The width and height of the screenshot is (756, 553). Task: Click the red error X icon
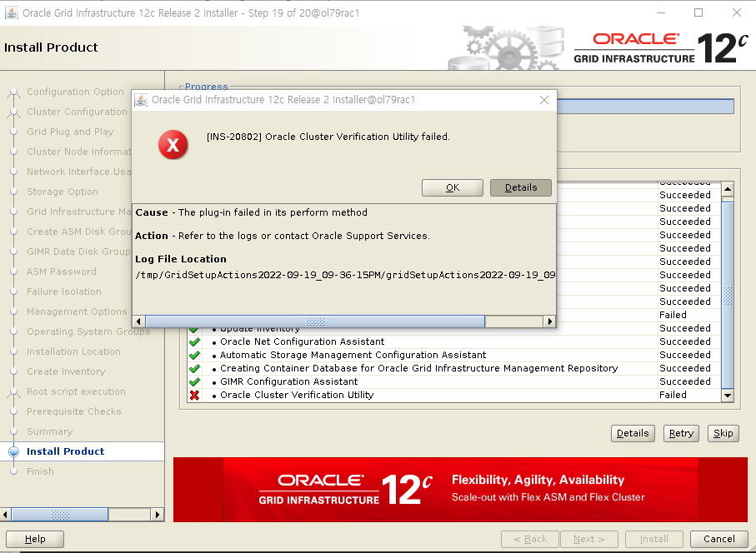click(173, 145)
